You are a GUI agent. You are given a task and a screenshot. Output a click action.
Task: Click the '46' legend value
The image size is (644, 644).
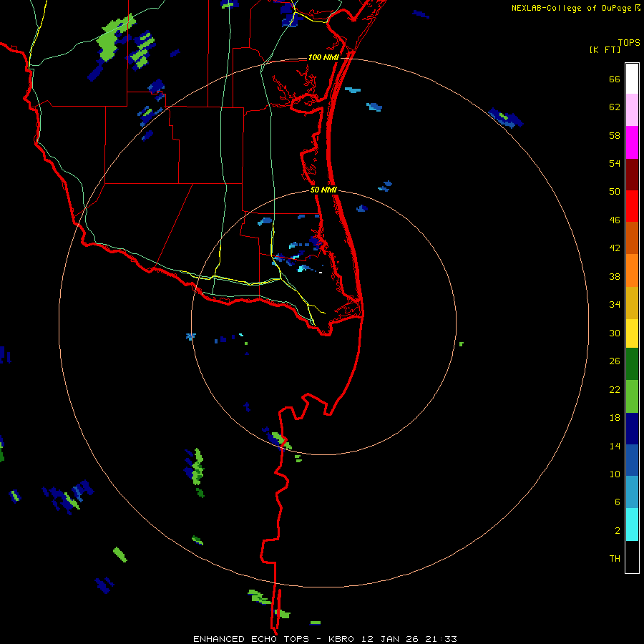pos(615,220)
